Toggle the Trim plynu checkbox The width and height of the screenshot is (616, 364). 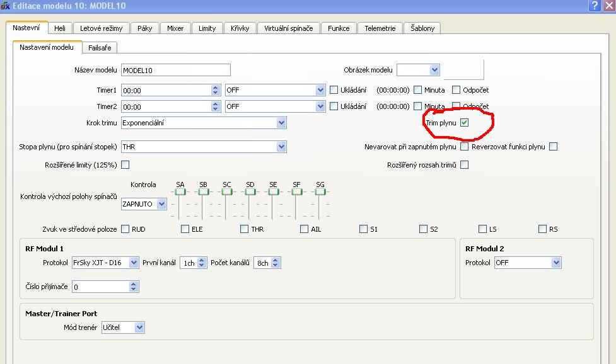click(465, 123)
